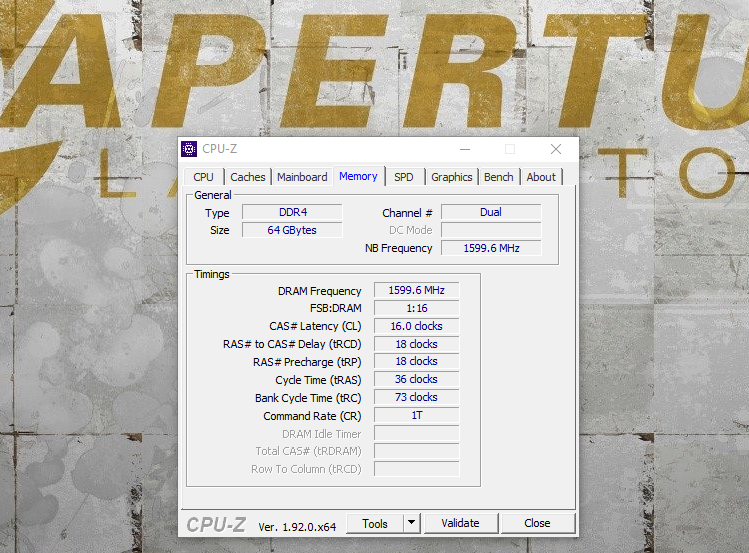
Task: Click the Ver. 1.92.0.x64 version text
Action: [297, 527]
